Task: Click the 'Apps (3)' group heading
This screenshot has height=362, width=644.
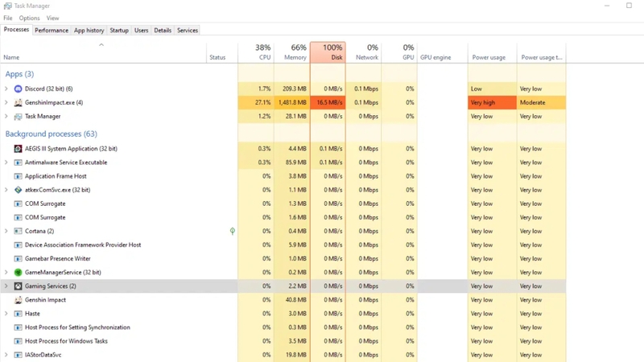Action: [x=19, y=74]
